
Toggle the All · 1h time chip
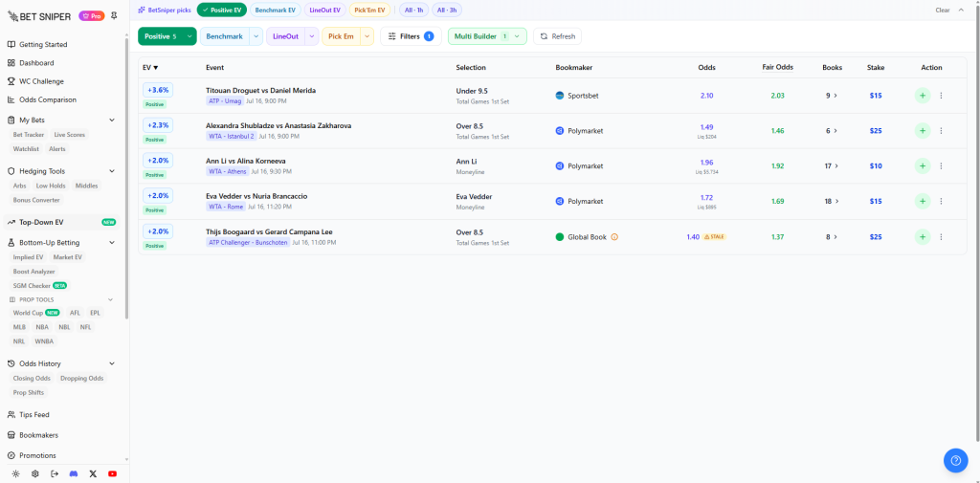click(x=413, y=10)
